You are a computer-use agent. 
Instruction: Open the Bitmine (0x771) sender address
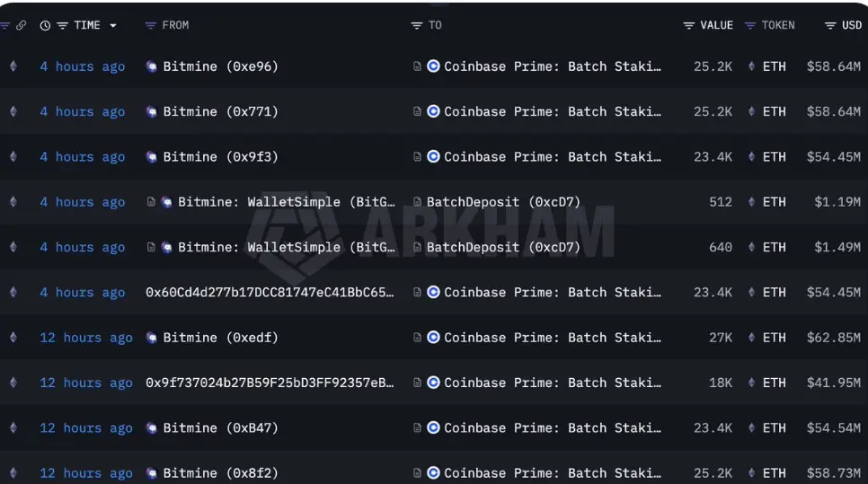click(x=220, y=111)
